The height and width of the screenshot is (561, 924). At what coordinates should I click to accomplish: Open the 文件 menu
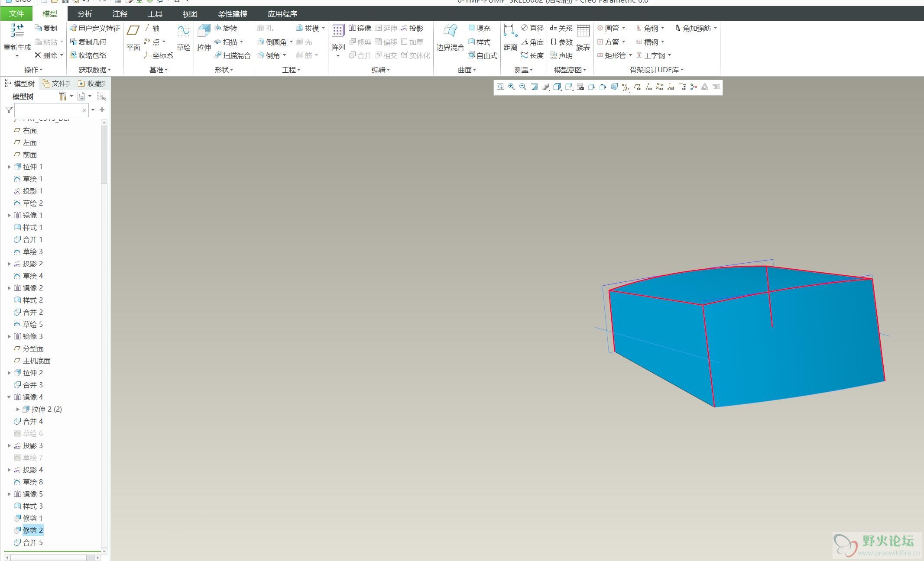point(16,14)
